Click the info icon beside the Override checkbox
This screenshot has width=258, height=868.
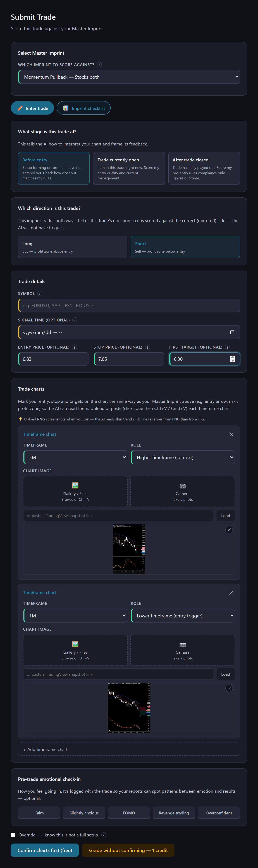click(x=104, y=835)
